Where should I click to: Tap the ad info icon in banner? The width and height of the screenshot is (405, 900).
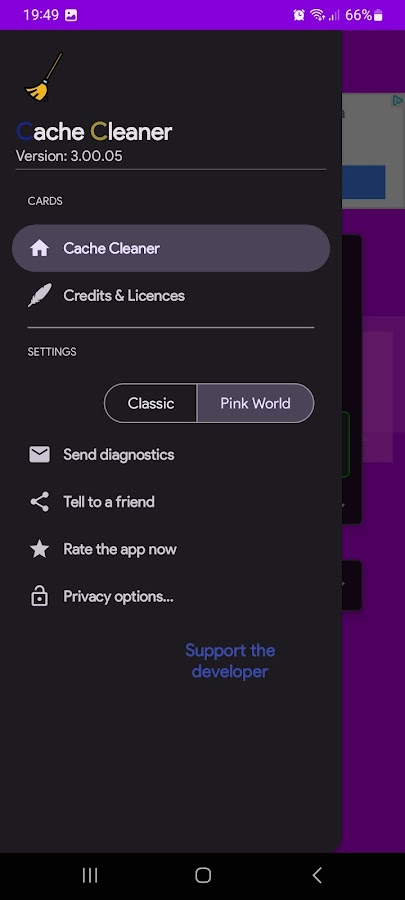pos(398,101)
